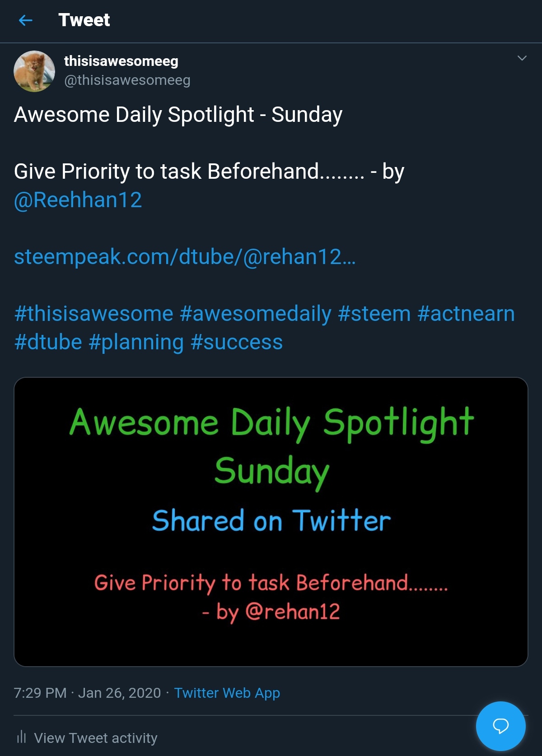
Task: Open the tweet options chevron menu
Action: coord(522,58)
